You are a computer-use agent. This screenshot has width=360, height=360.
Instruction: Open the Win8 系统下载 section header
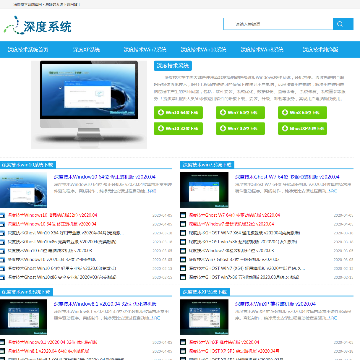tap(26, 292)
